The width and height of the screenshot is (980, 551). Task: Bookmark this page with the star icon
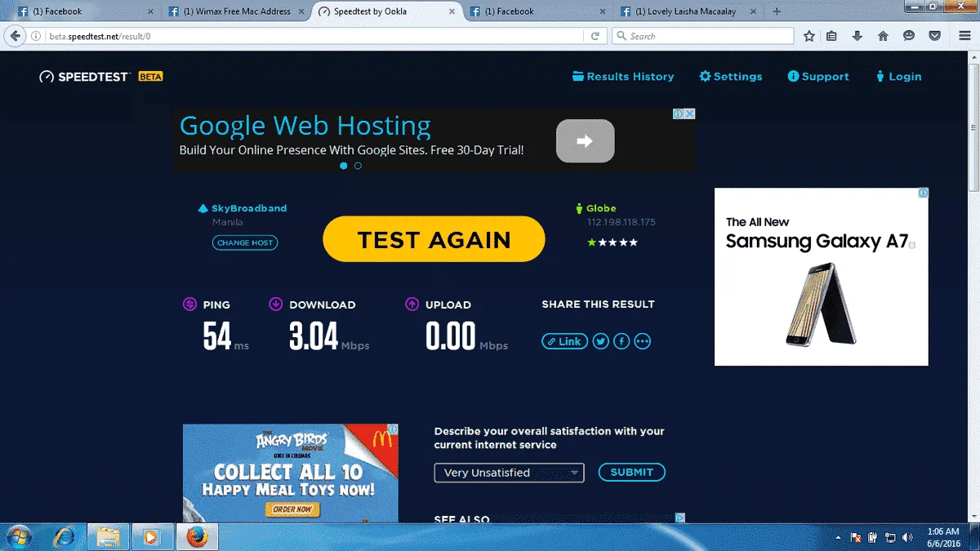[x=809, y=36]
